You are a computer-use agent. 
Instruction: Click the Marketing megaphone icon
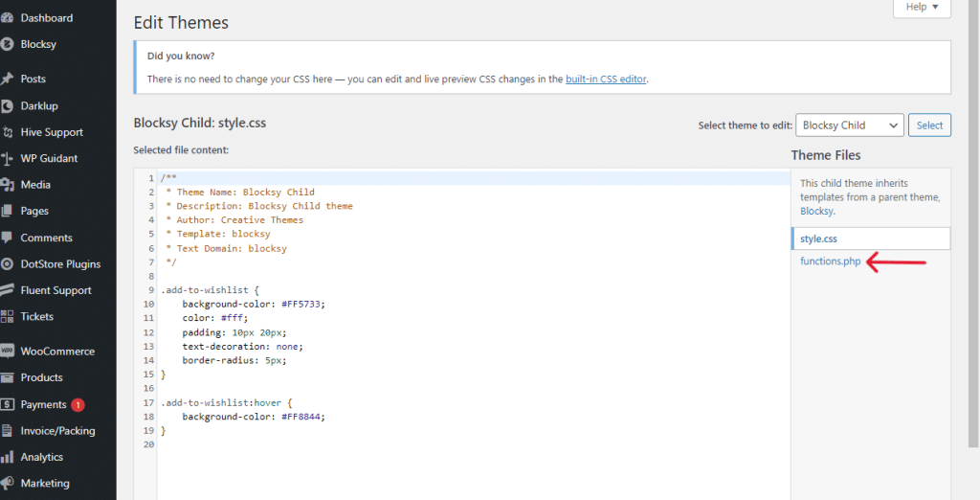(7, 484)
